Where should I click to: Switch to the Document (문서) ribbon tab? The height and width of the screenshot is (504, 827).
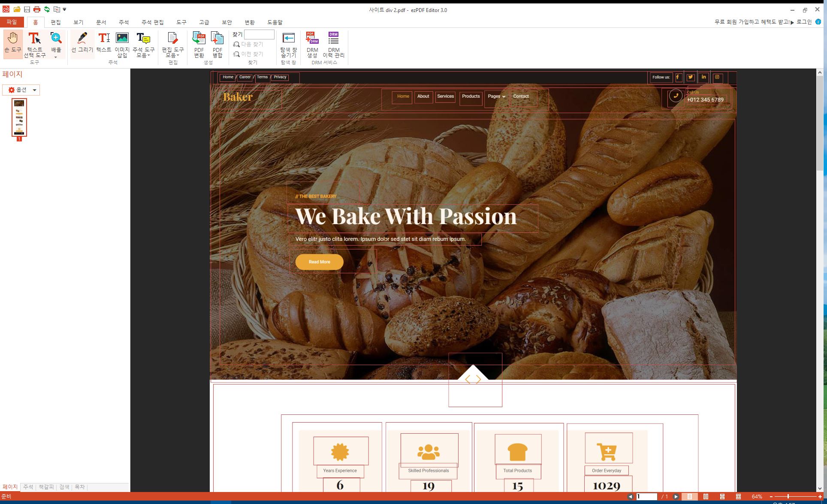101,22
